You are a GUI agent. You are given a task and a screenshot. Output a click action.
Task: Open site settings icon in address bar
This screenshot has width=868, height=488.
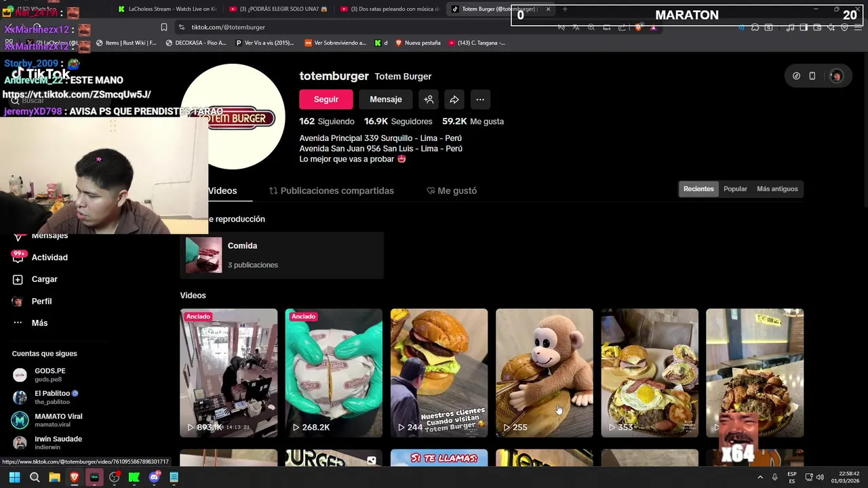coord(181,27)
